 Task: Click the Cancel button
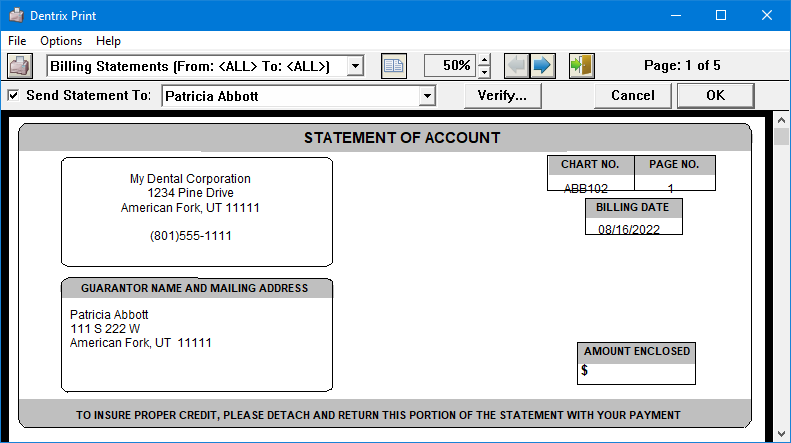pos(632,96)
